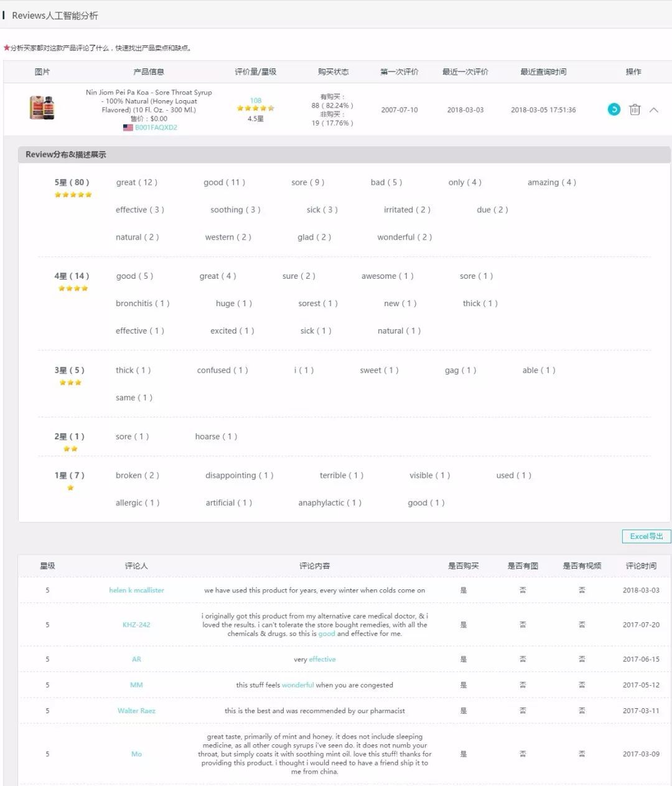Image resolution: width=672 pixels, height=786 pixels.
Task: Click the Excel导出 button
Action: [646, 536]
